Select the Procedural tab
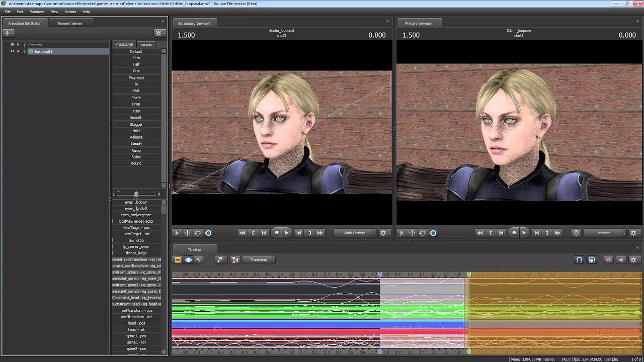This screenshot has height=362, width=644. 124,44
